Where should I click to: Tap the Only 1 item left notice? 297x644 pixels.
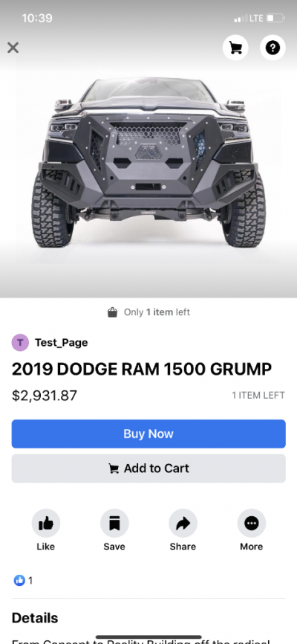[157, 312]
